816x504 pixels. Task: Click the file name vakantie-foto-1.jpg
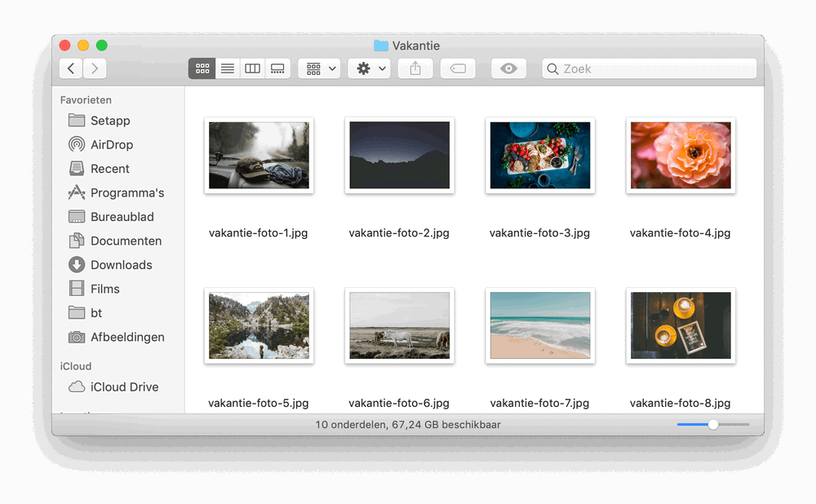point(258,233)
